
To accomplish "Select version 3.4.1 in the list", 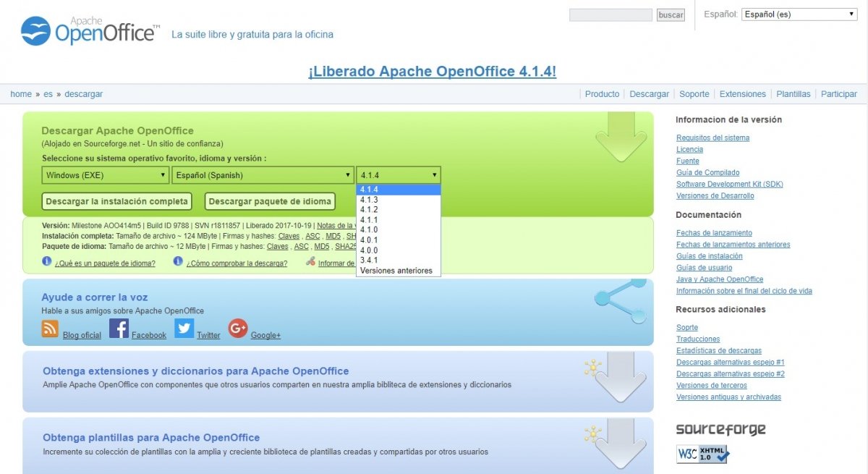I will 399,261.
